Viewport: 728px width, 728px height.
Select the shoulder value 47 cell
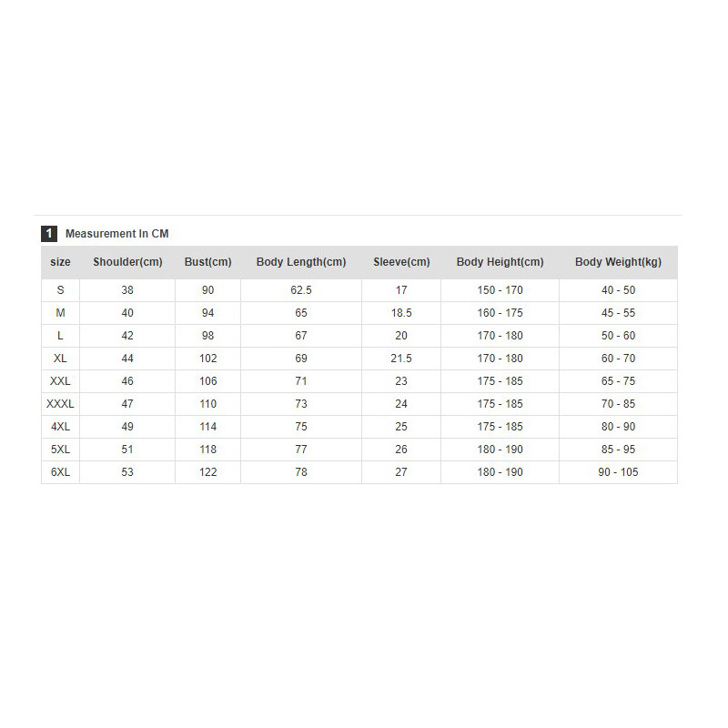click(127, 404)
